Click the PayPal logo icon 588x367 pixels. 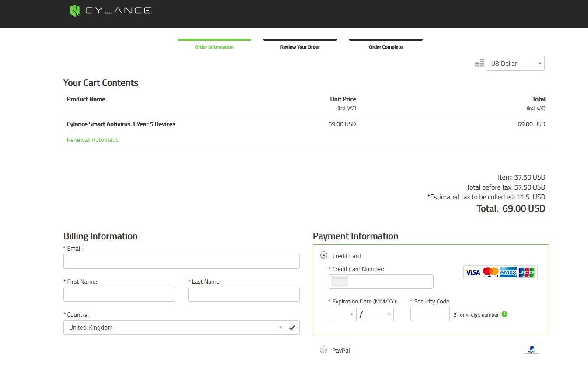pyautogui.click(x=531, y=349)
